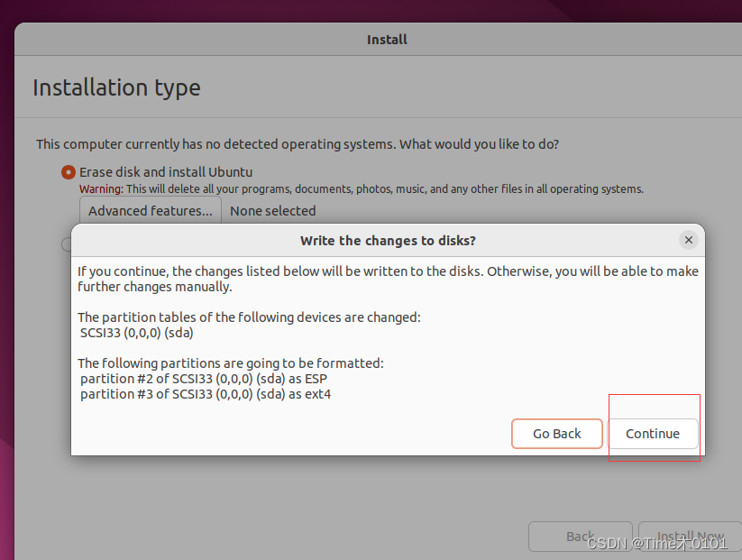Click the 'Write the changes to disks?' title
Image resolution: width=742 pixels, height=560 pixels.
pyautogui.click(x=388, y=241)
